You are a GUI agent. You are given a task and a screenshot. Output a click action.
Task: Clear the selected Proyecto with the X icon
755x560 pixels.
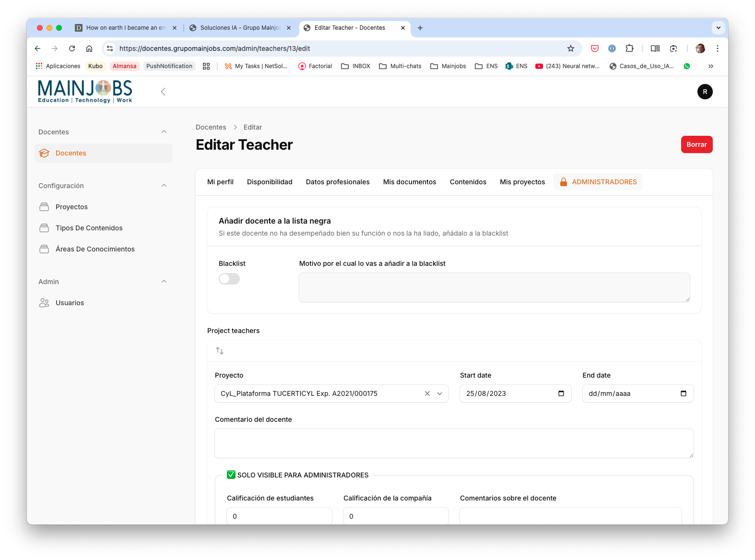click(x=427, y=393)
